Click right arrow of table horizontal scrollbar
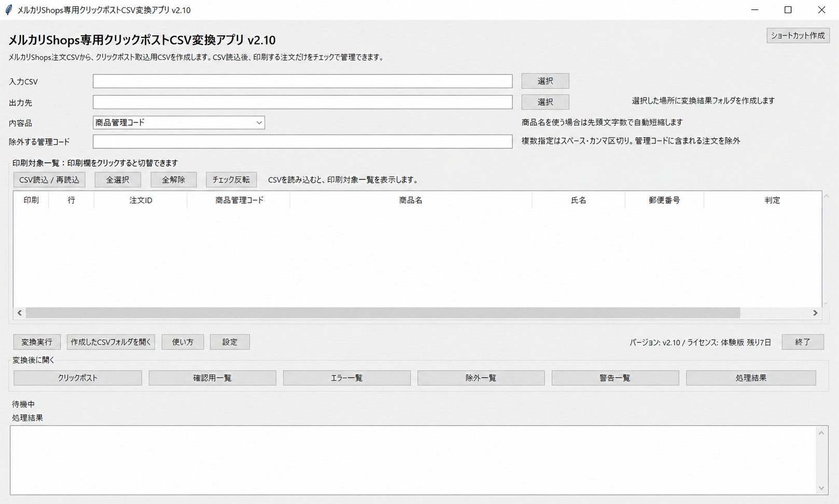The height and width of the screenshot is (504, 839). coord(815,313)
